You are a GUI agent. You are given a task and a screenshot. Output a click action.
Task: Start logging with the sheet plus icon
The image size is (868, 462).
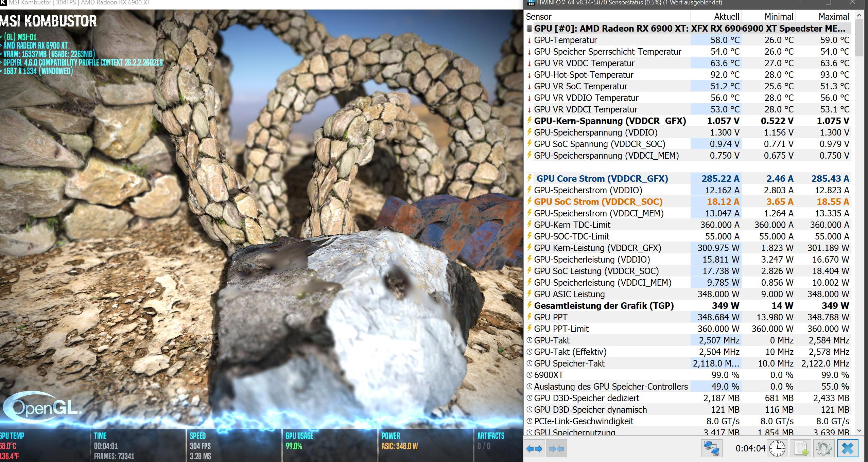point(801,448)
